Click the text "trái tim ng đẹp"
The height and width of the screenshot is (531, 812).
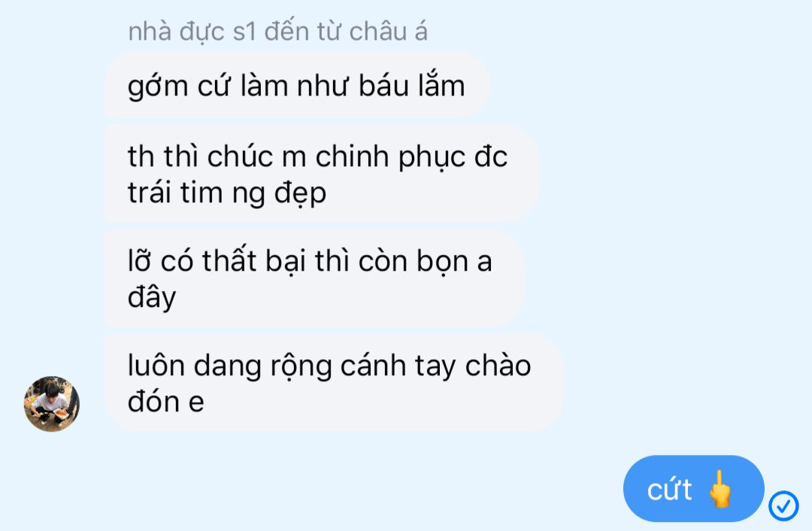(227, 194)
